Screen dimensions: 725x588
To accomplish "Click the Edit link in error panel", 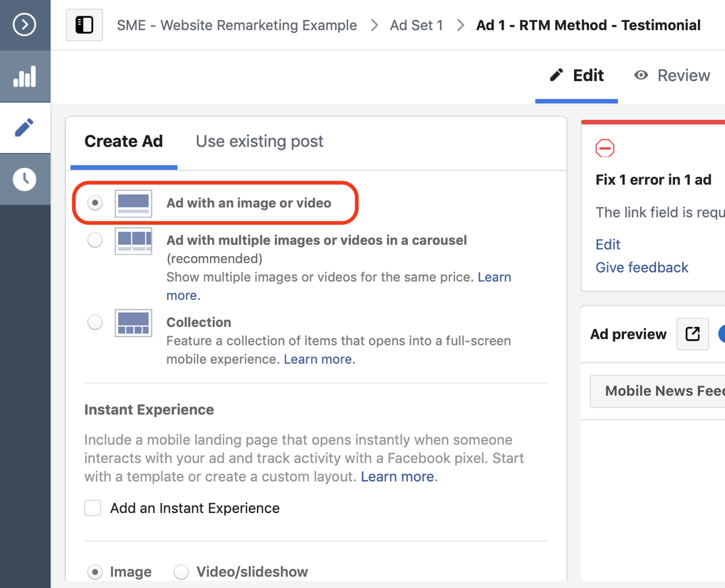I will [608, 244].
